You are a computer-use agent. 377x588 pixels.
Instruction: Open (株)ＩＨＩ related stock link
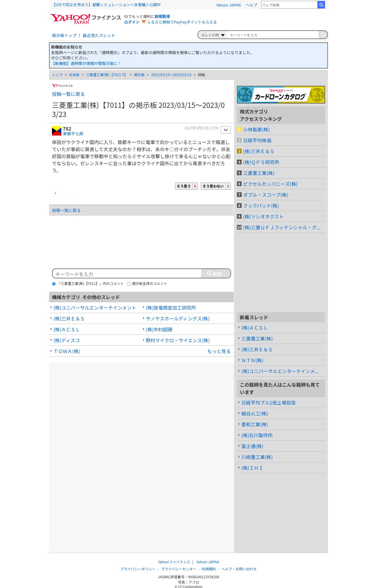pos(252,468)
